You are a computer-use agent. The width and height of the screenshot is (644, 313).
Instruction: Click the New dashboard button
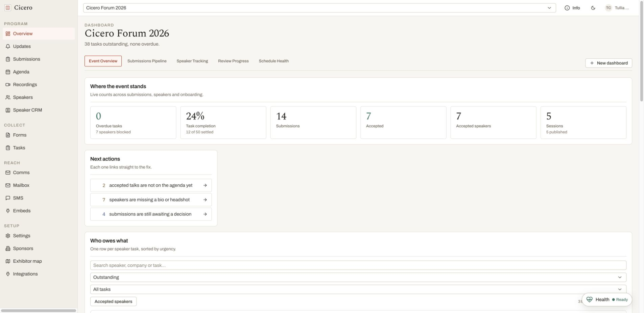[609, 63]
